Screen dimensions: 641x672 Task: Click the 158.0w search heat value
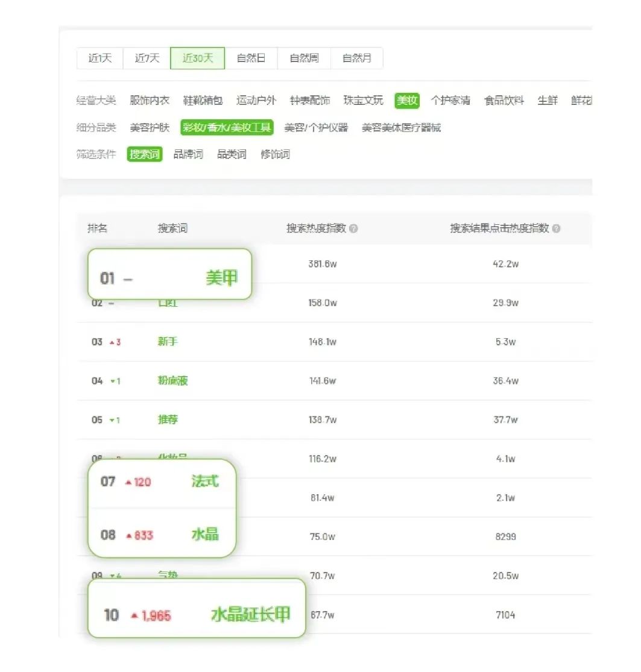point(323,303)
